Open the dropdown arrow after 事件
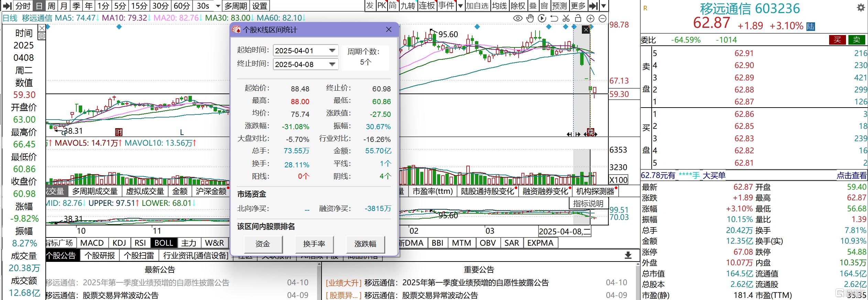 click(460, 6)
